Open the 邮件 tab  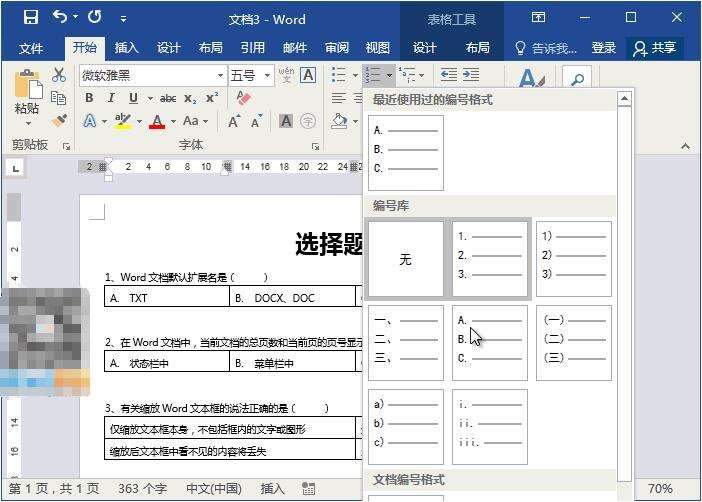(x=295, y=47)
